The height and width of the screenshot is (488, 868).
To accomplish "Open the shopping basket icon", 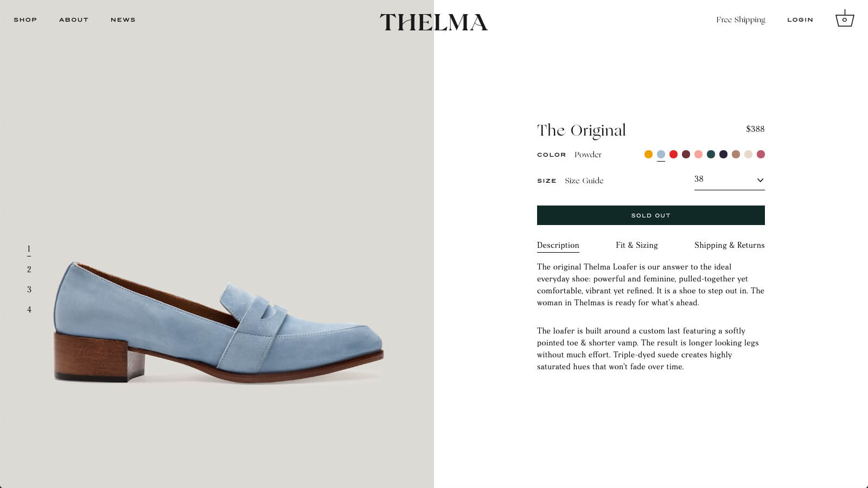I will pyautogui.click(x=845, y=20).
